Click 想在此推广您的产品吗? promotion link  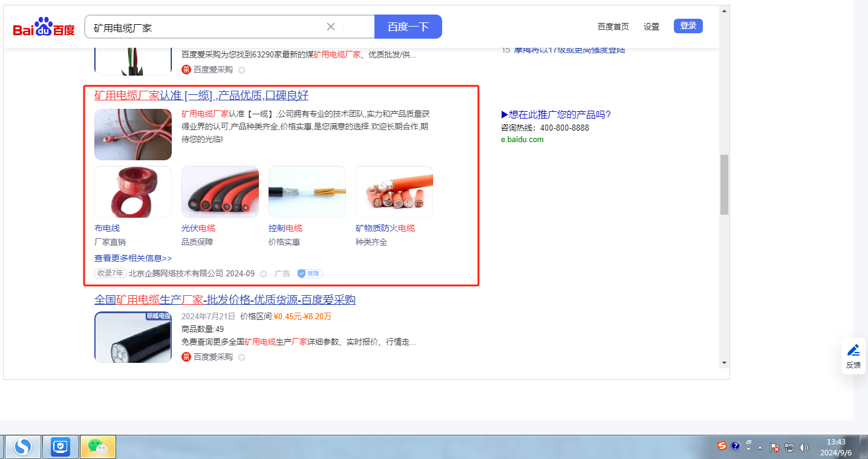coord(556,115)
